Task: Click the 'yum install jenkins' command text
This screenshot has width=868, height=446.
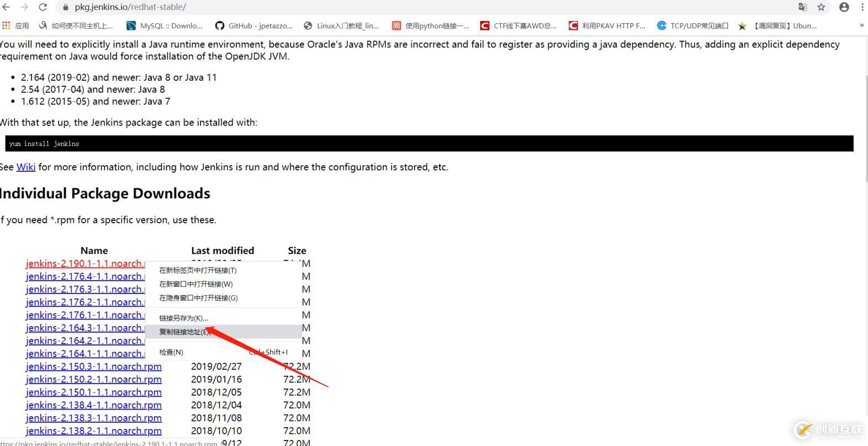Action: tap(44, 144)
